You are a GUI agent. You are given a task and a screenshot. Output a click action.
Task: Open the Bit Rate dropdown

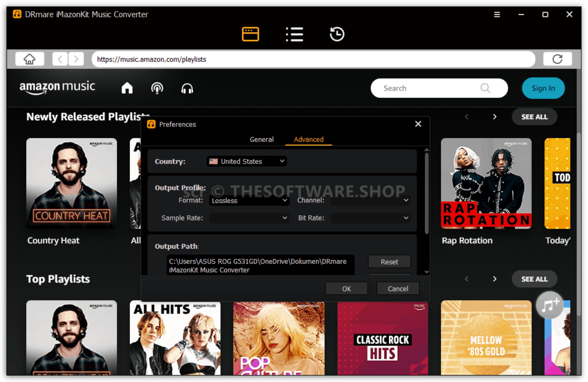coord(370,218)
